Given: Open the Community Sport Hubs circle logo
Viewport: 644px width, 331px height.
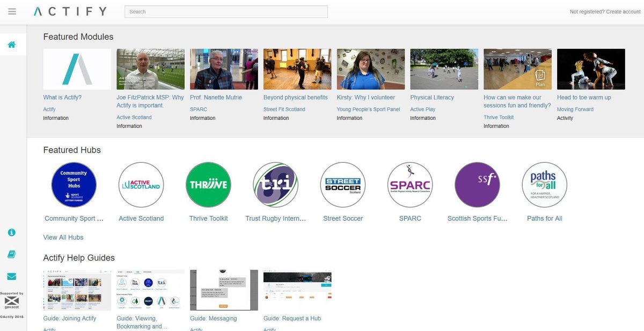Looking at the screenshot, I should [74, 184].
